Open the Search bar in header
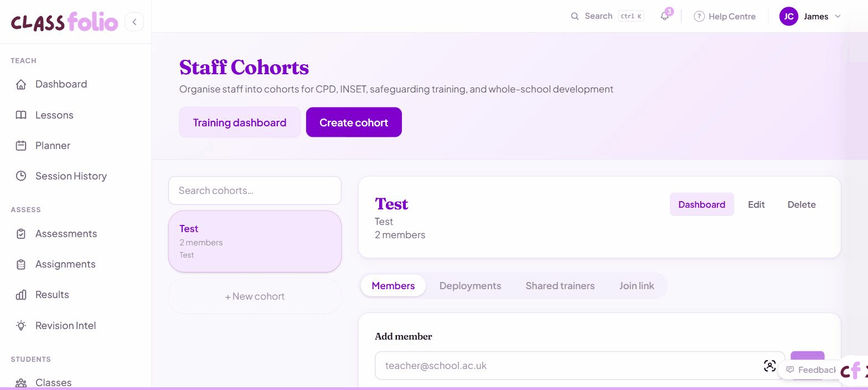 [x=607, y=16]
